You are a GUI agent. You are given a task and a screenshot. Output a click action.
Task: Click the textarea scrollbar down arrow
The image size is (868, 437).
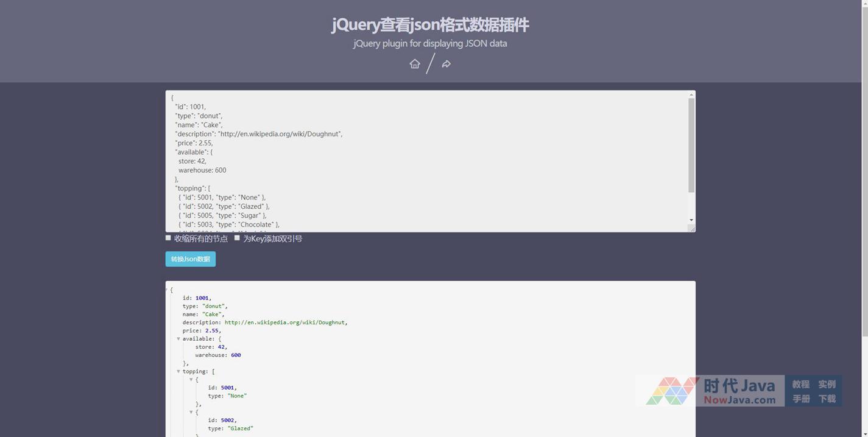pyautogui.click(x=691, y=220)
